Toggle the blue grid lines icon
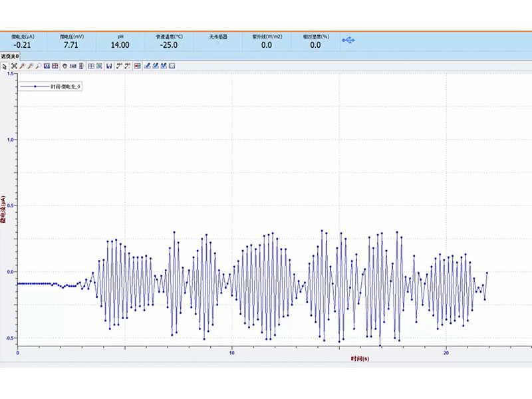 91,66
